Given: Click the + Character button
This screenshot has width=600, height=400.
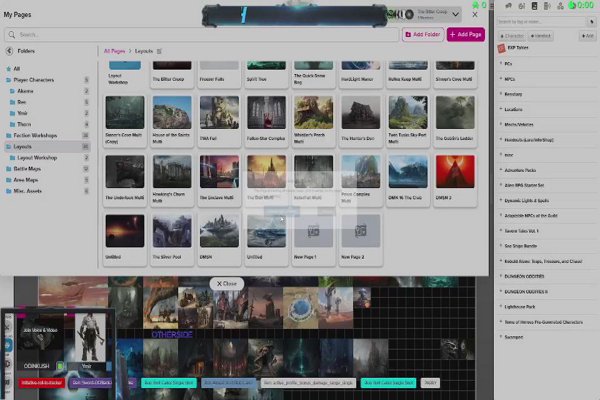Looking at the screenshot, I should (512, 36).
